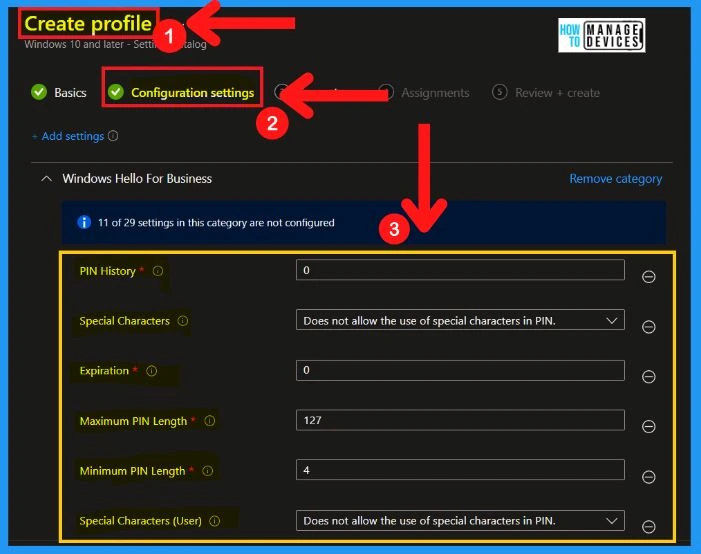701x554 pixels.
Task: Click the PIN History label
Action: click(107, 271)
